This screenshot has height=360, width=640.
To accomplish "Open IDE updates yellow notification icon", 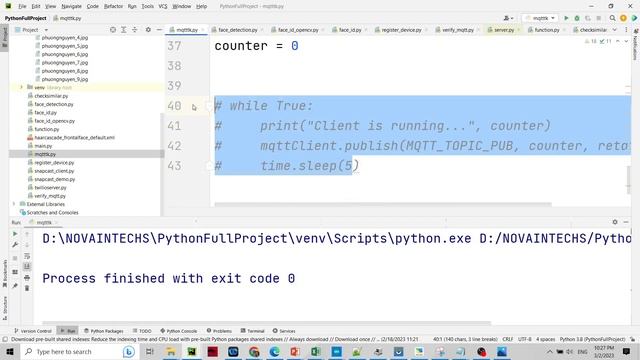I will coord(623,18).
